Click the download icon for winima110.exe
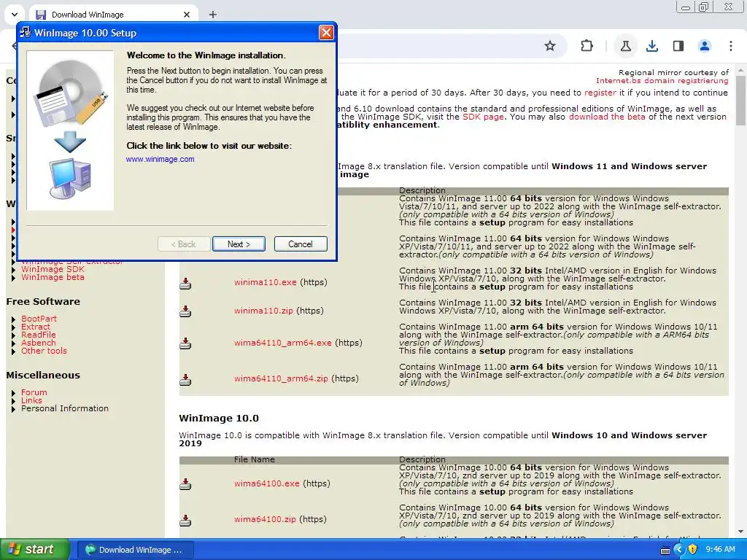The image size is (747, 560). click(x=185, y=284)
